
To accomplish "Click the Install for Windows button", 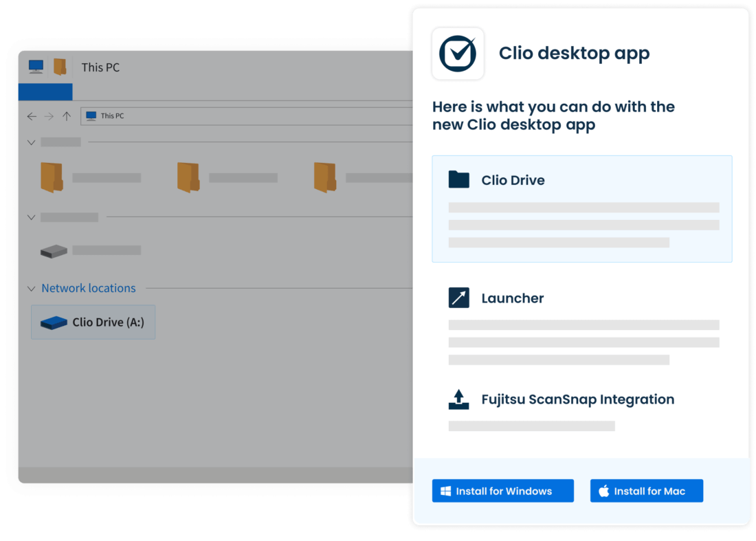I will click(502, 491).
